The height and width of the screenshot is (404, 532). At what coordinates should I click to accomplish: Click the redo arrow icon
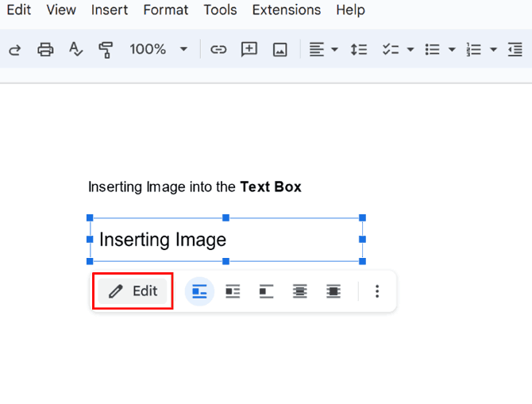(13, 49)
